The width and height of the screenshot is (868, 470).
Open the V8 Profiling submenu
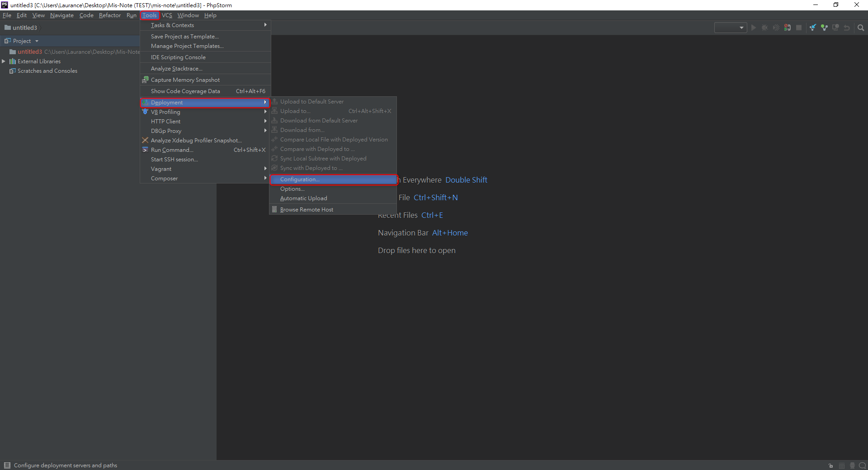click(x=205, y=112)
